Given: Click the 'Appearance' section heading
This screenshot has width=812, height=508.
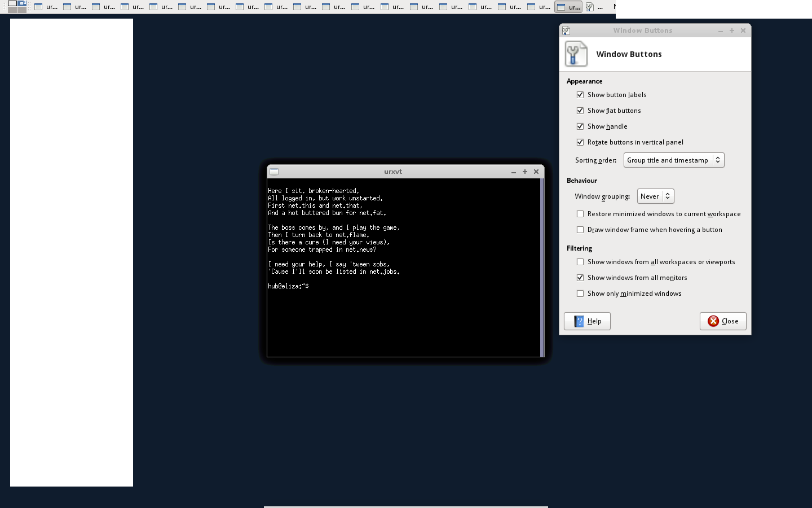Looking at the screenshot, I should 584,81.
